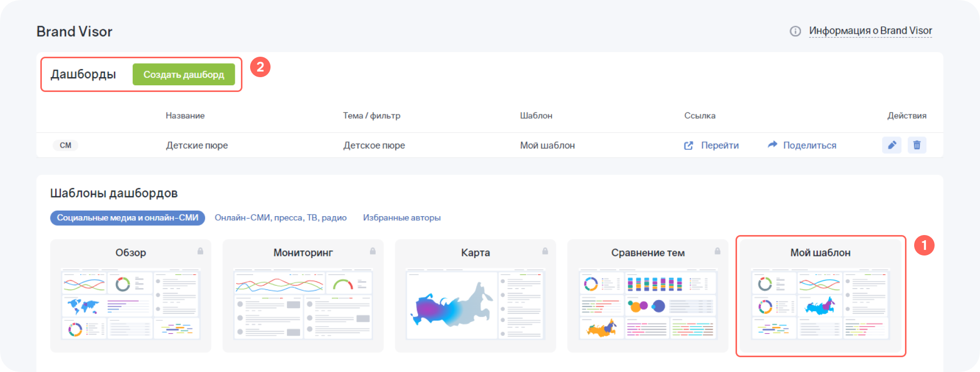980x372 pixels.
Task: Click the Ссылка column header
Action: (x=700, y=116)
